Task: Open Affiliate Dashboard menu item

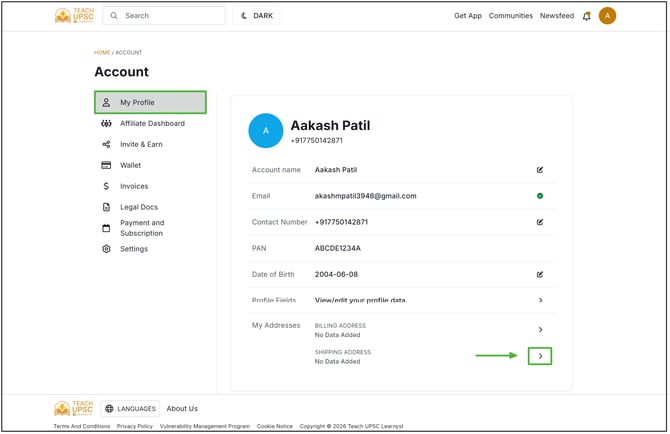Action: [151, 124]
